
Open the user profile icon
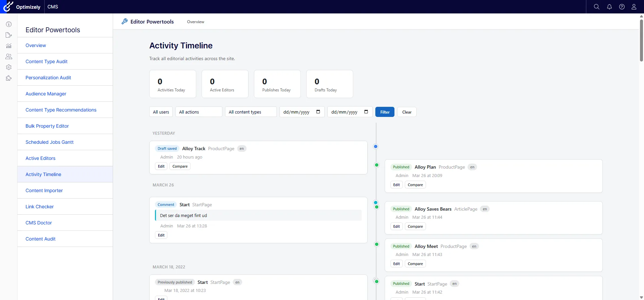[634, 7]
